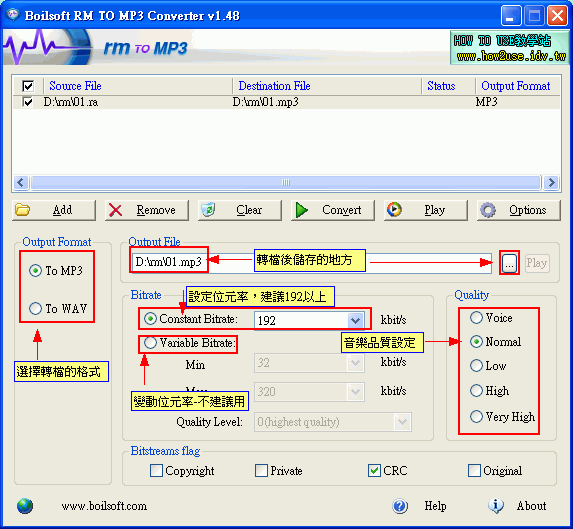This screenshot has height=529, width=573.
Task: Click the blue question mark Help icon
Action: pos(400,506)
